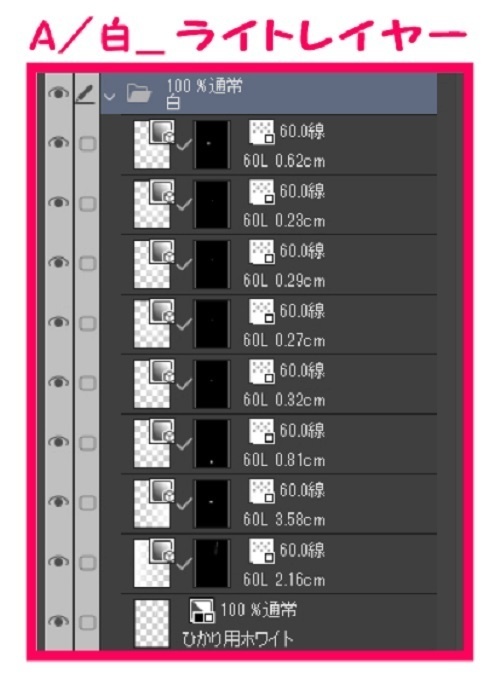
Task: Click the black layer mask of 60L 0.81cm
Action: [212, 444]
